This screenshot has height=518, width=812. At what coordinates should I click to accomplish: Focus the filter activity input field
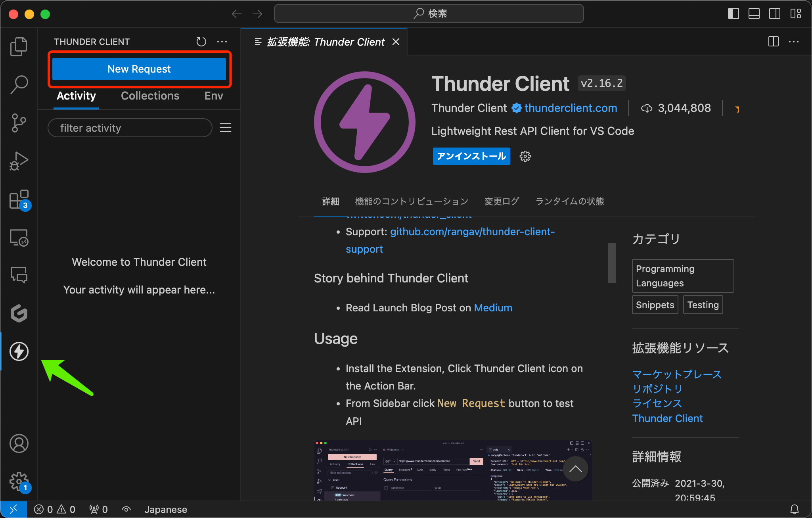click(130, 128)
